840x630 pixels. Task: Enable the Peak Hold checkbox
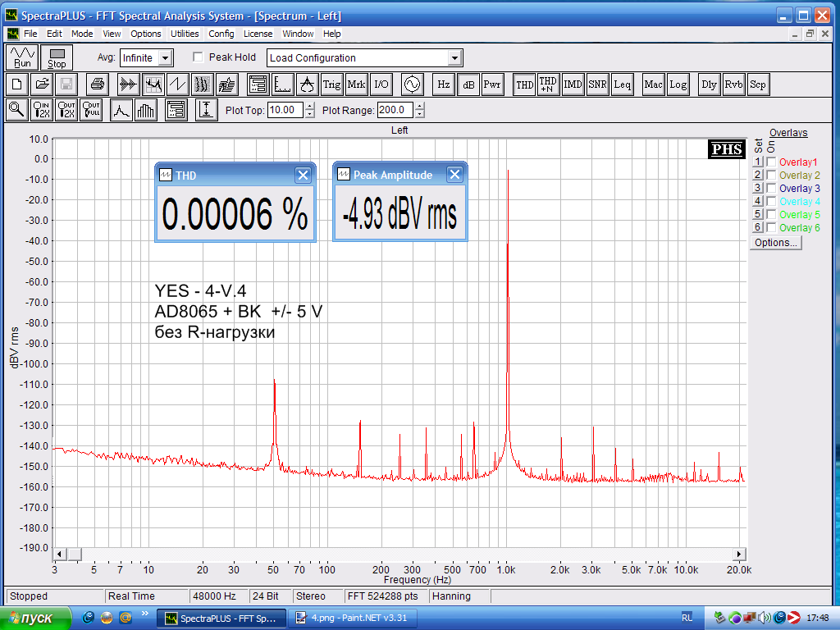click(198, 57)
